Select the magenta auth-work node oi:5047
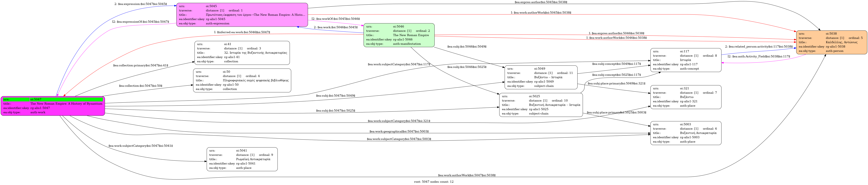This screenshot has height=185, width=868. point(53,106)
